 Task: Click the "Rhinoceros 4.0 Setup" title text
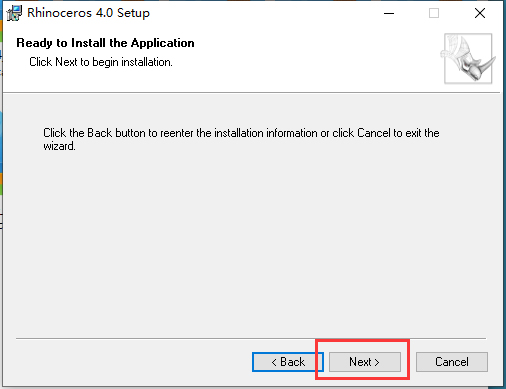coord(88,13)
